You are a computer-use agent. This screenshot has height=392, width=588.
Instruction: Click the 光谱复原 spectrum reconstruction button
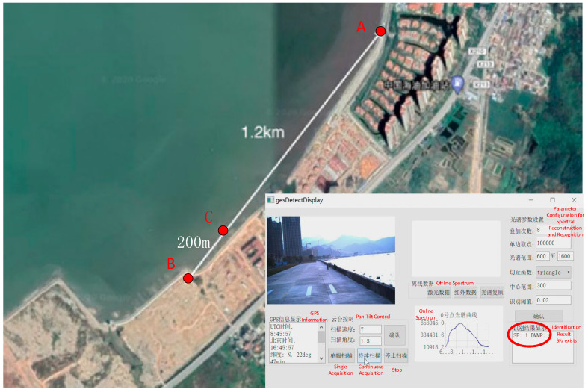pos(492,293)
